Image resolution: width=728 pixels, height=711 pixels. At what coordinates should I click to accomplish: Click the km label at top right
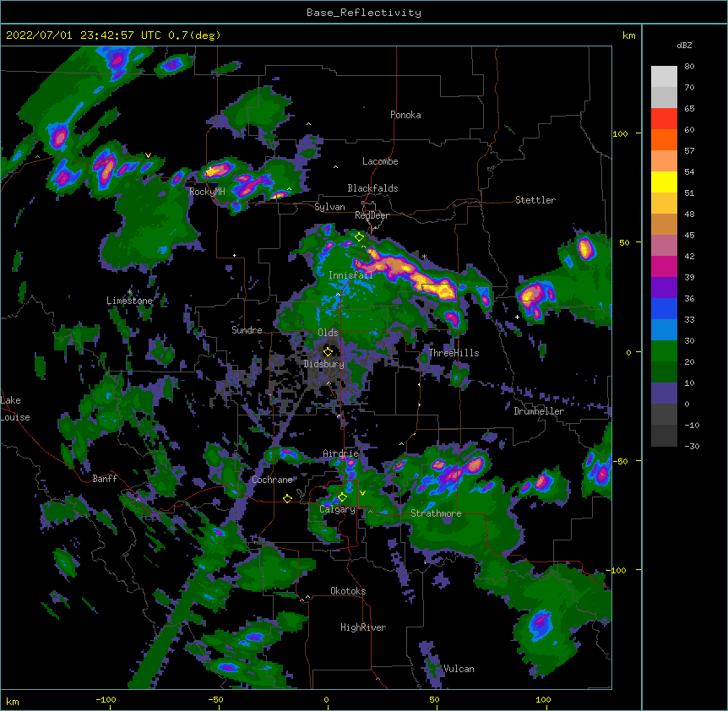pos(629,35)
